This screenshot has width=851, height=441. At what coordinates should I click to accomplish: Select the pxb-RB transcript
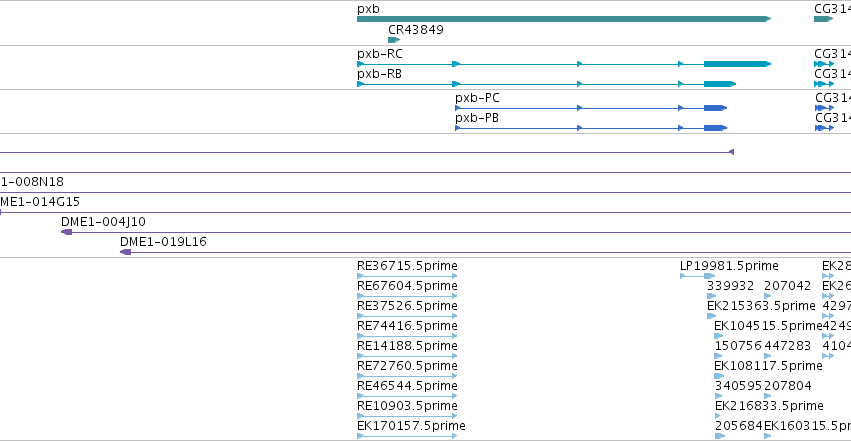(547, 84)
